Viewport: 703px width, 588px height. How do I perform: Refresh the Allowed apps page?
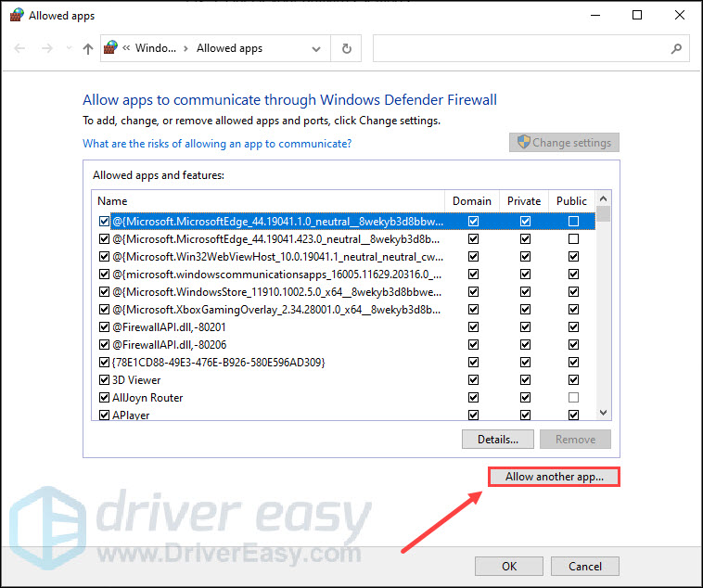pos(346,48)
